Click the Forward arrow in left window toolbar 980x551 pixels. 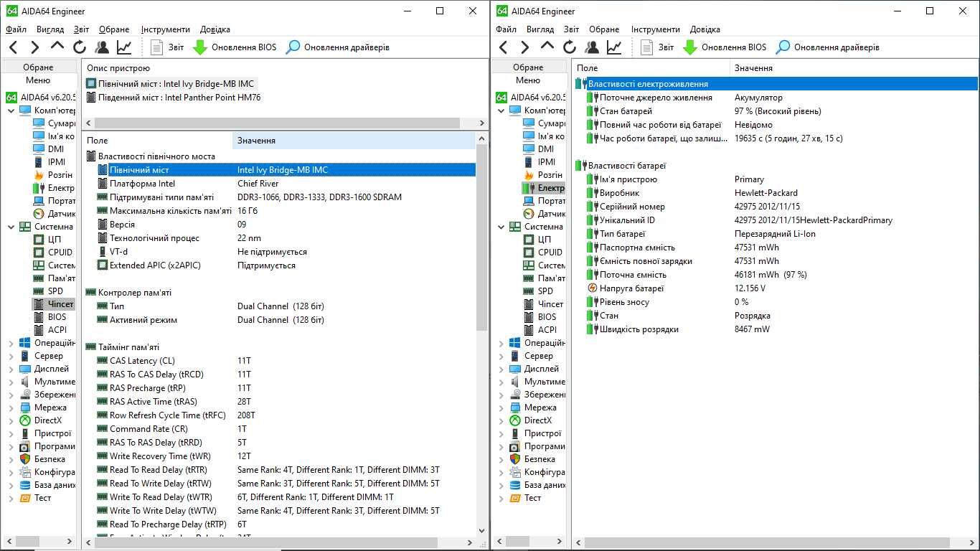(34, 47)
